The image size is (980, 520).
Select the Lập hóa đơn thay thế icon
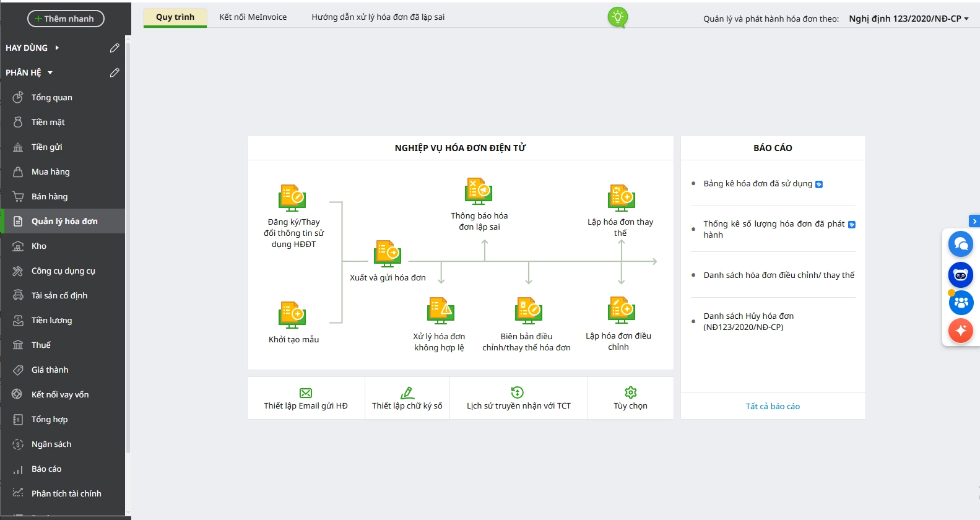tap(621, 197)
